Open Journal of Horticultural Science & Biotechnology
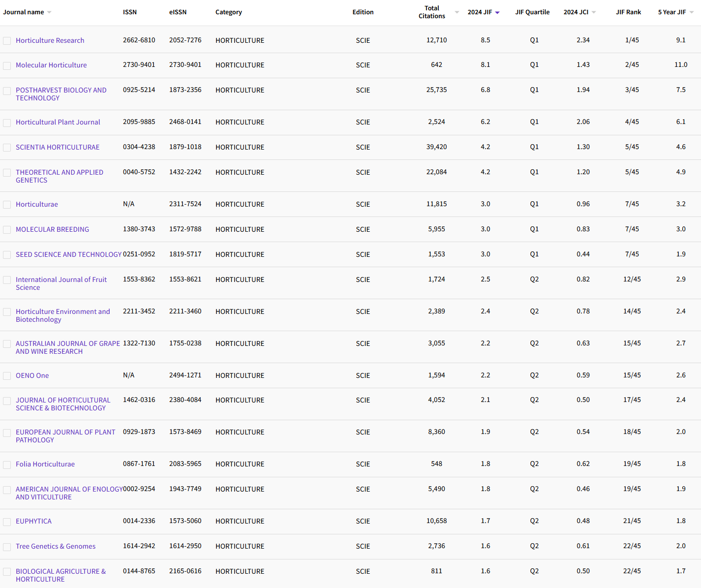This screenshot has width=701, height=588. 63,404
